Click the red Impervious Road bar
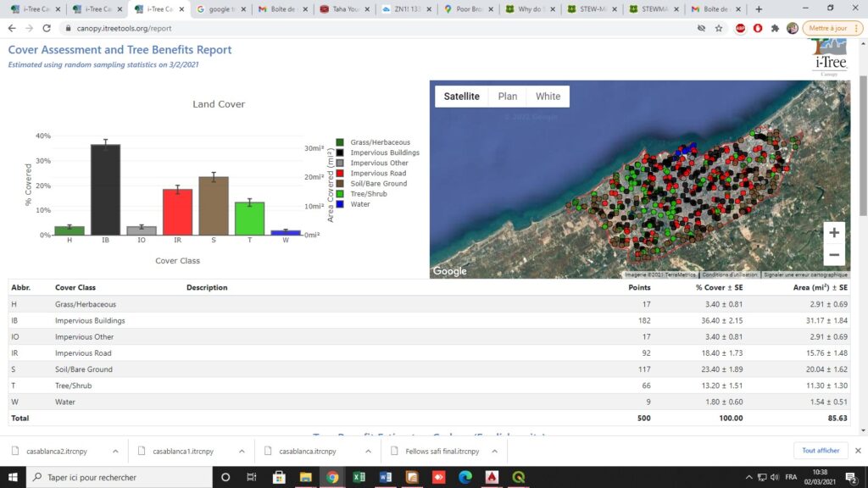The width and height of the screenshot is (868, 488). (177, 213)
